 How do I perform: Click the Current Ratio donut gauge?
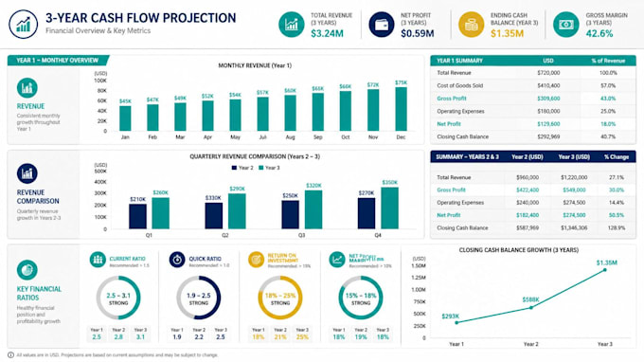click(118, 298)
